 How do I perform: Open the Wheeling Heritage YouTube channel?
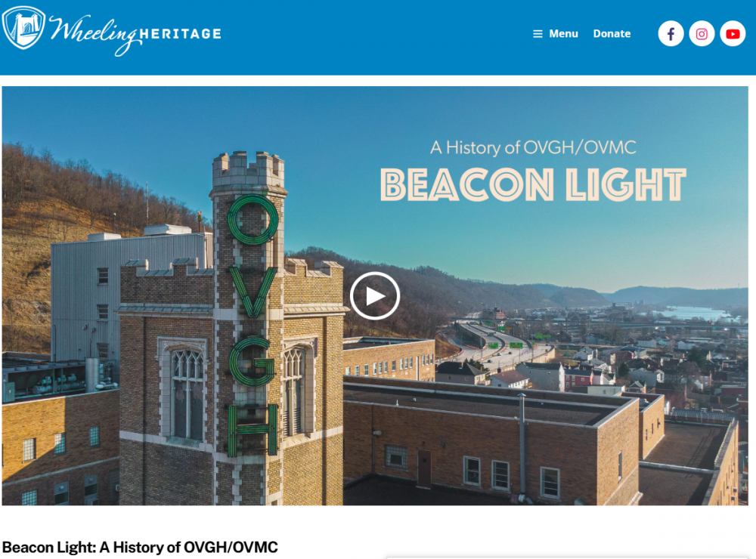point(733,34)
